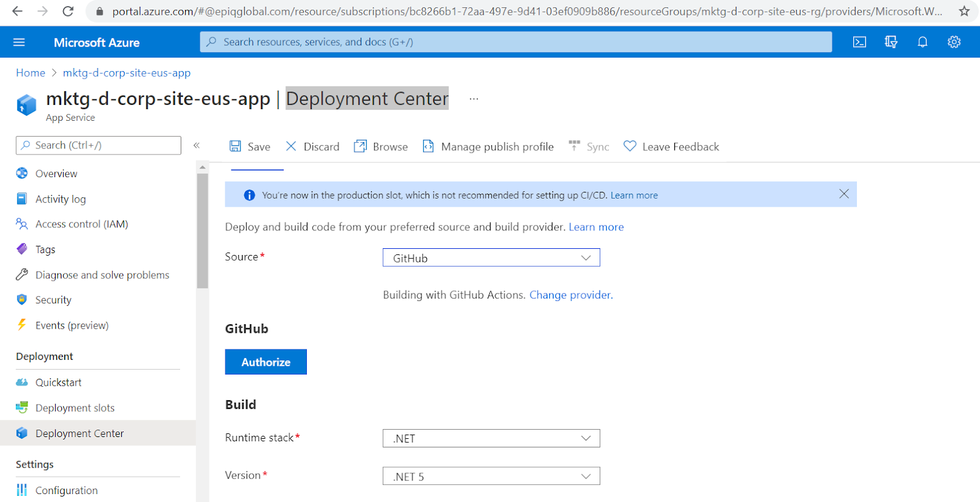This screenshot has height=502, width=980.
Task: Click the Microsoft Azure logo text
Action: tap(97, 42)
